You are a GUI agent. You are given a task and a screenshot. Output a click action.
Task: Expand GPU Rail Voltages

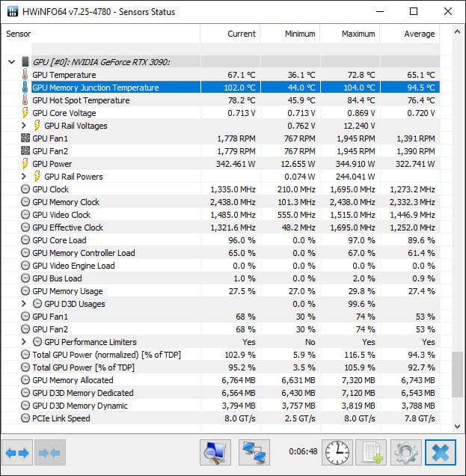[x=24, y=126]
